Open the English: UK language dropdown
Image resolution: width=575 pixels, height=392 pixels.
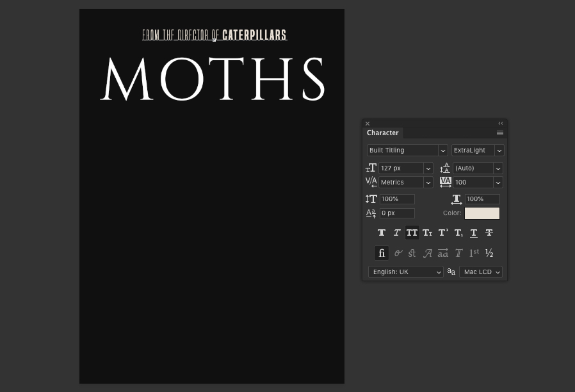[x=406, y=272]
